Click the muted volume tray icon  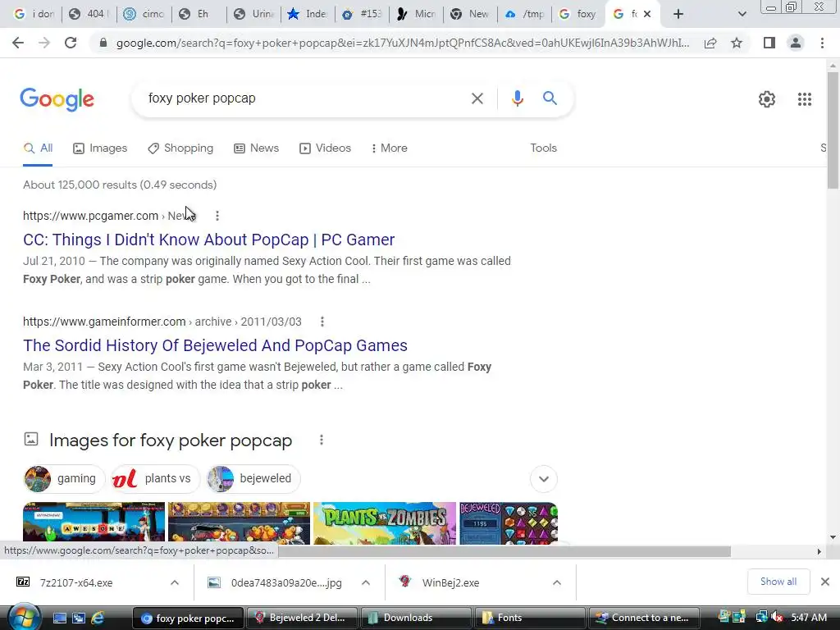coord(776,618)
